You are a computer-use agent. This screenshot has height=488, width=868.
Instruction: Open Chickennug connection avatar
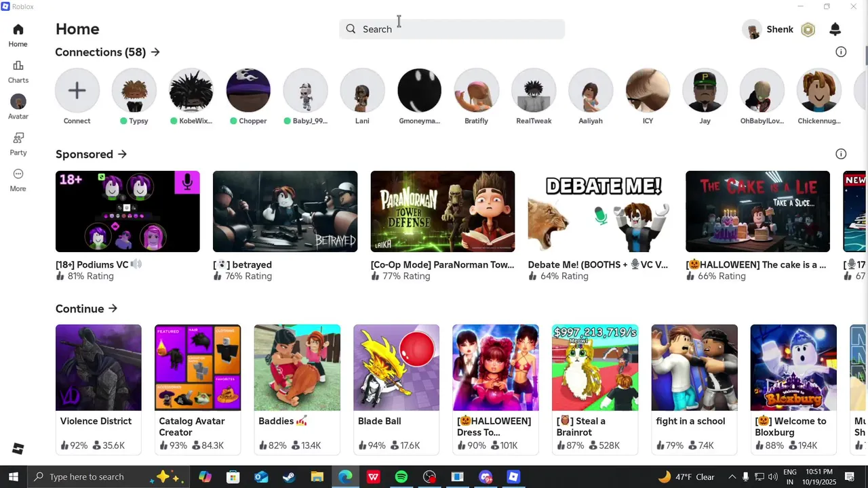(819, 90)
